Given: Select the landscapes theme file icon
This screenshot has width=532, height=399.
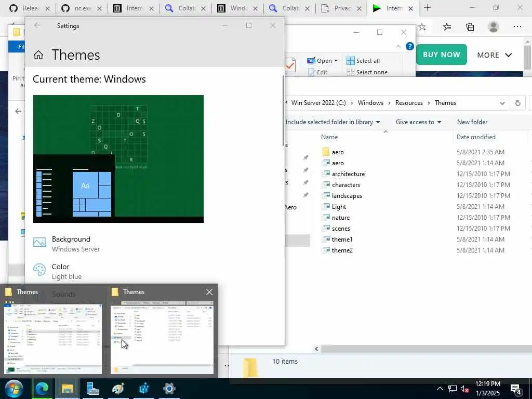Looking at the screenshot, I should click(x=326, y=195).
